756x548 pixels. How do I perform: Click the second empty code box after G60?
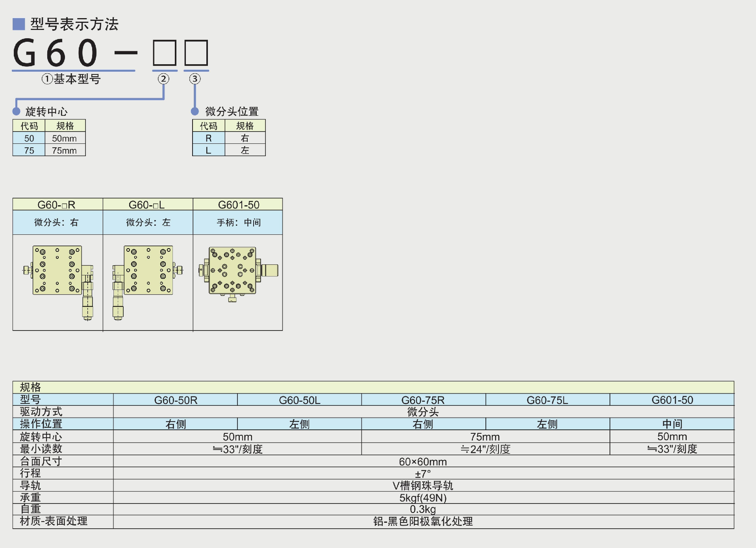tap(196, 53)
